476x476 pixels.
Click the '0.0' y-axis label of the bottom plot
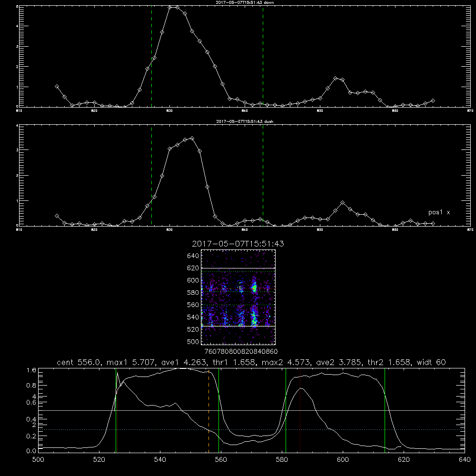point(31,451)
